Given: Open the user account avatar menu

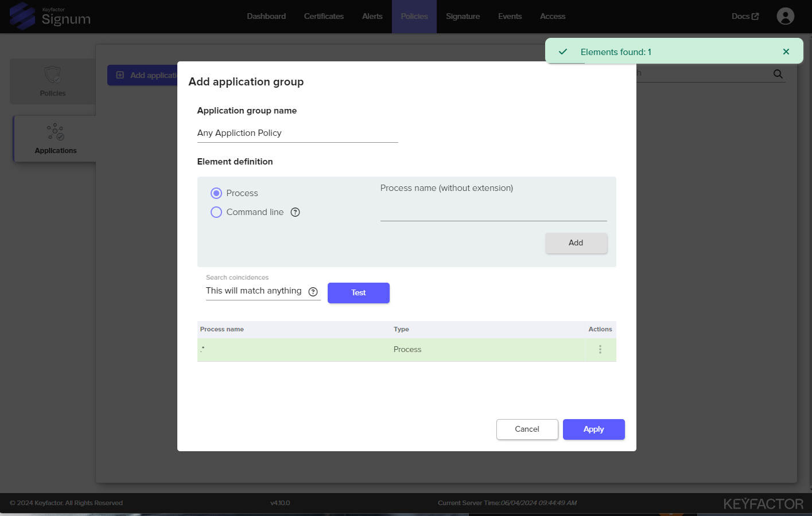Looking at the screenshot, I should [x=785, y=16].
